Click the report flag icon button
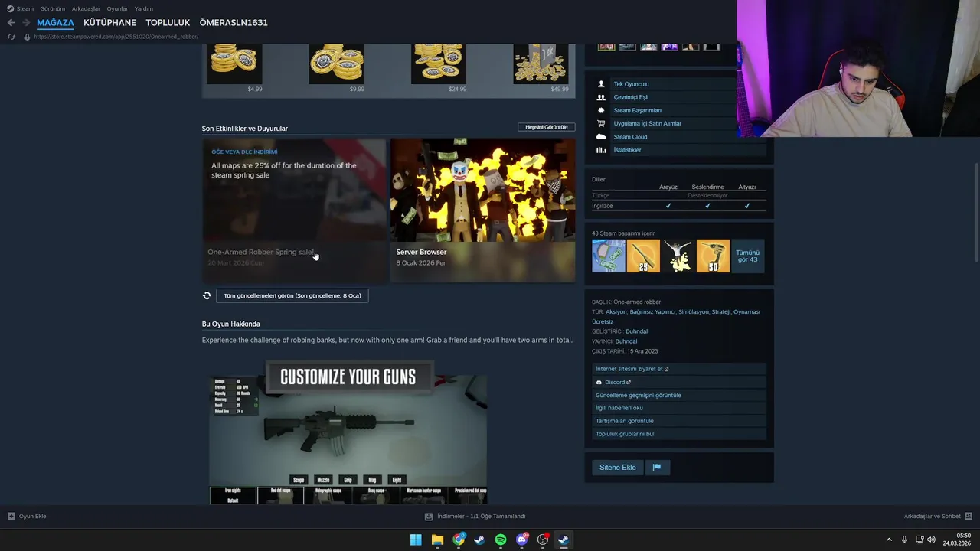 click(657, 468)
